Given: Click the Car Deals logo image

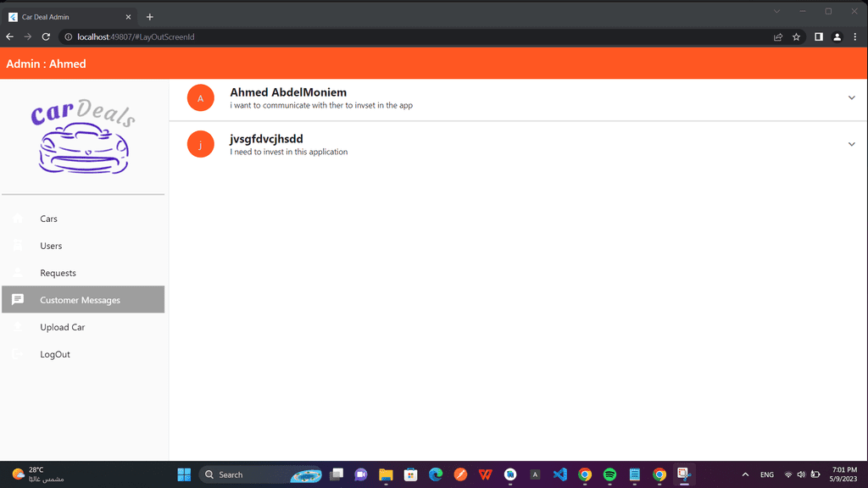Looking at the screenshot, I should (83, 136).
